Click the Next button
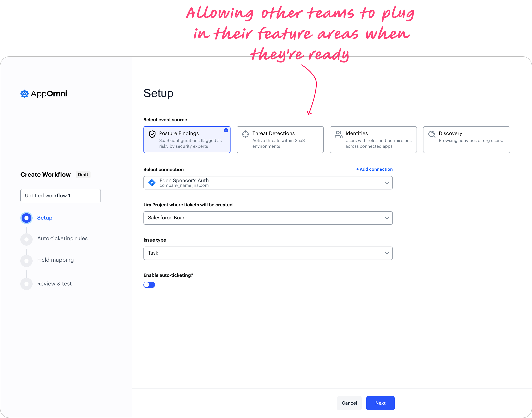 (x=380, y=403)
